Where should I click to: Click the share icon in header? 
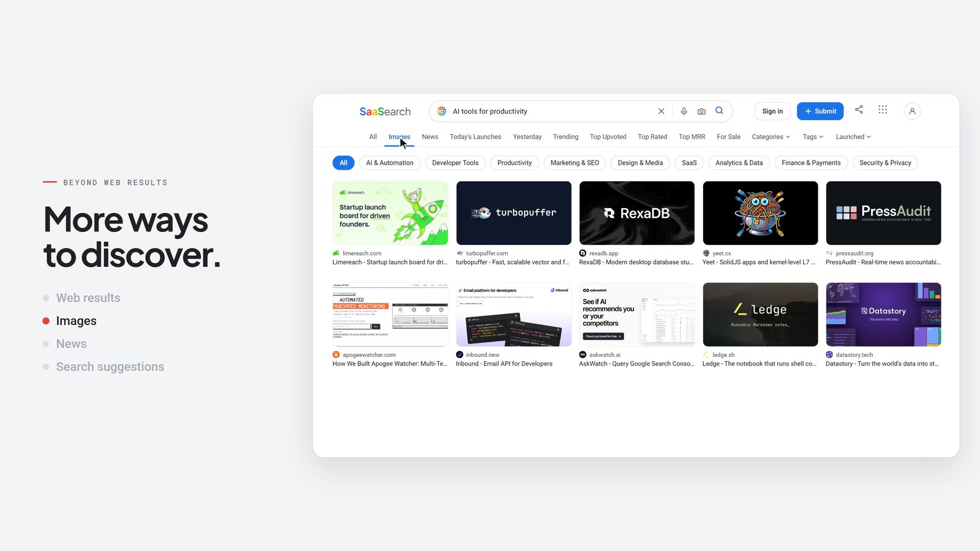coord(859,110)
